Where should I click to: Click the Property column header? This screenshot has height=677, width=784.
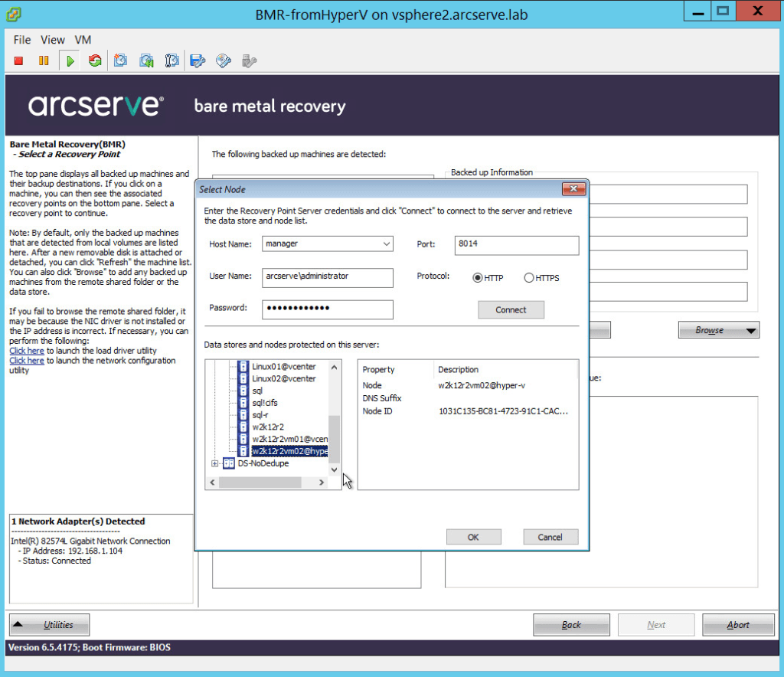pos(378,369)
